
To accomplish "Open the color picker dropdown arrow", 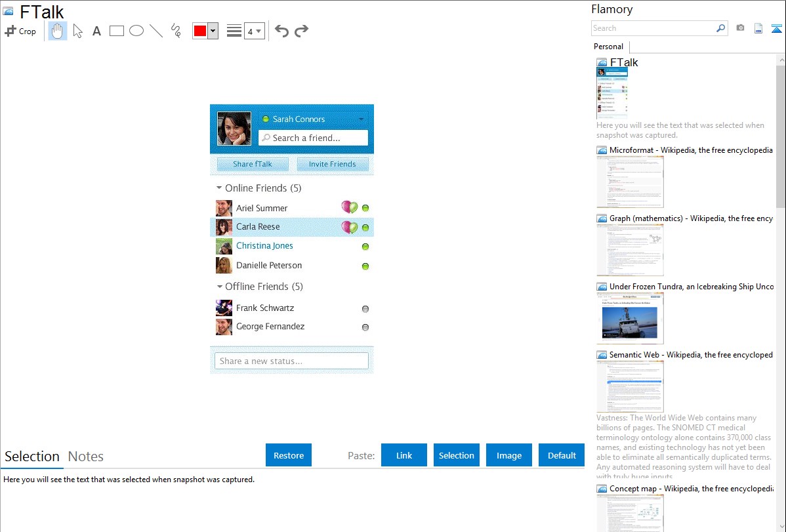I will pos(213,31).
